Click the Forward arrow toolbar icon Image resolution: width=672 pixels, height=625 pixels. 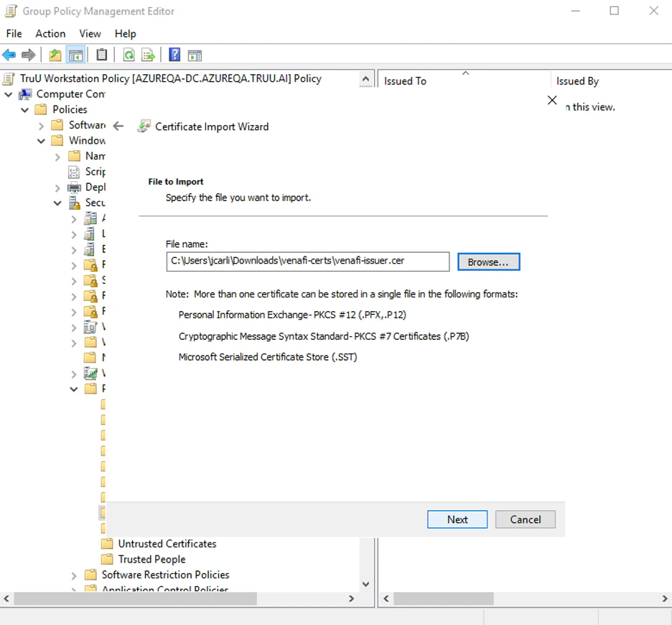point(28,55)
